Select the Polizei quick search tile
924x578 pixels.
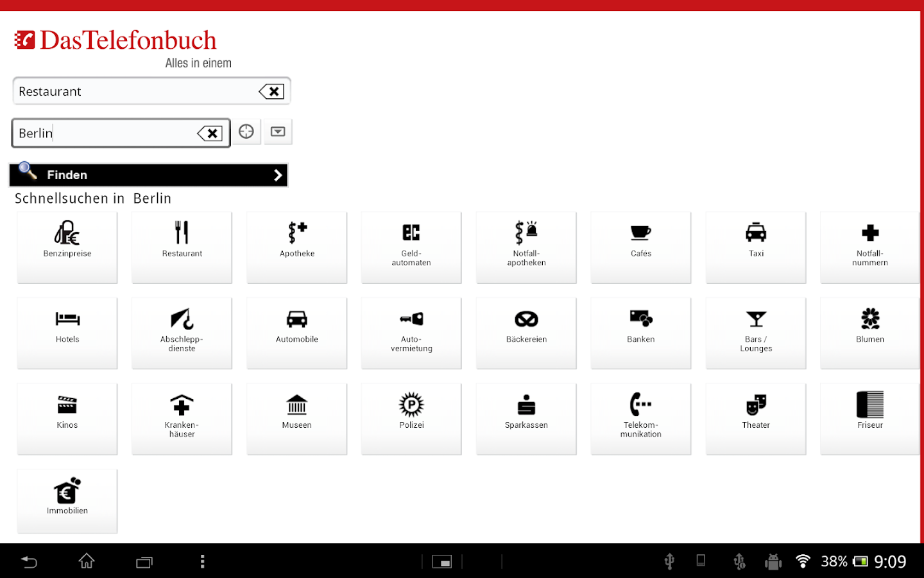[x=411, y=419]
